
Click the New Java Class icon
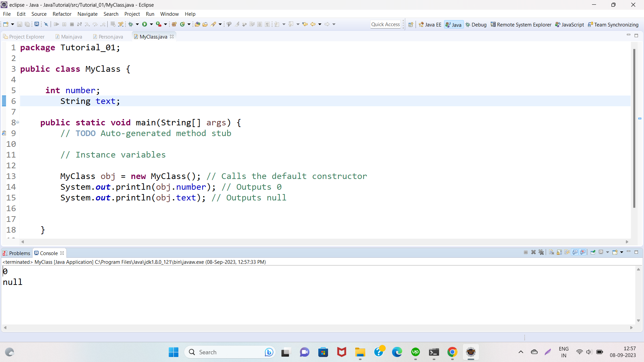(182, 24)
